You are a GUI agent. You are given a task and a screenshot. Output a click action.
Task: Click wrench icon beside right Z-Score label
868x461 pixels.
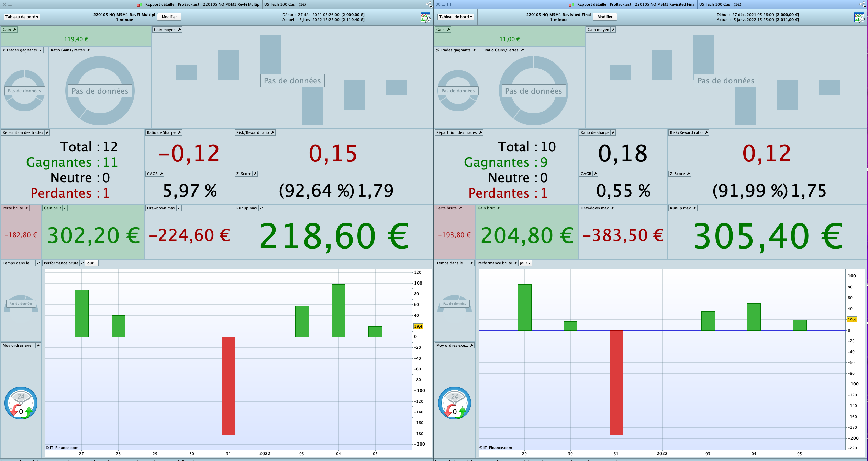point(689,174)
